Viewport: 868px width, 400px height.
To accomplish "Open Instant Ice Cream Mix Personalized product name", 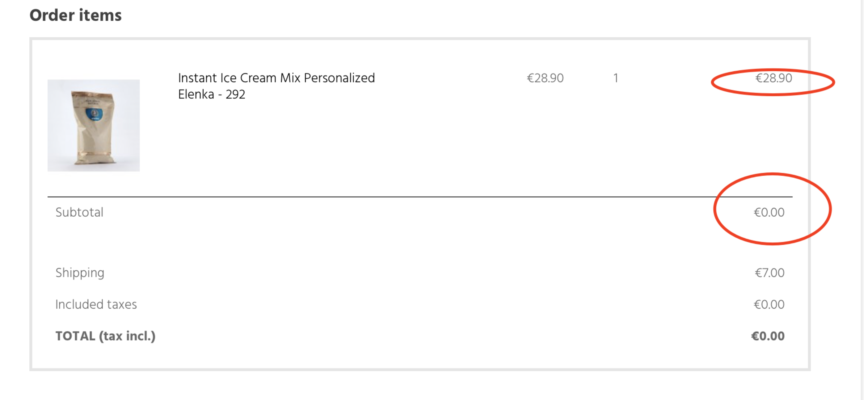I will pos(276,78).
